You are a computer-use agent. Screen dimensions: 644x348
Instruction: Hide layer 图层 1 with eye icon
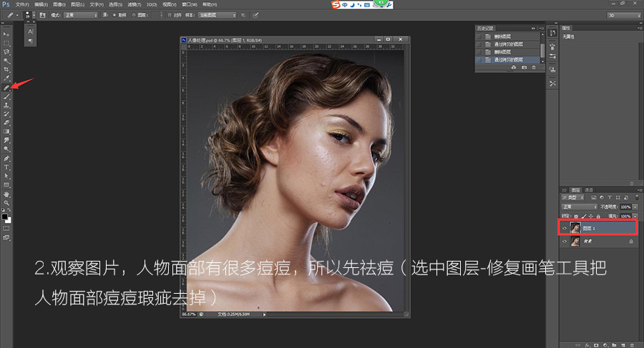[x=565, y=228]
